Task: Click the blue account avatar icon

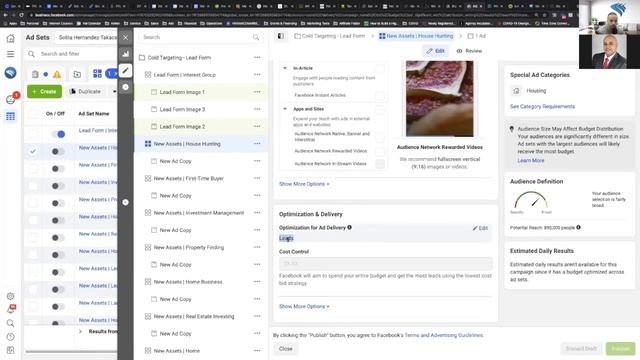Action: 11,73
